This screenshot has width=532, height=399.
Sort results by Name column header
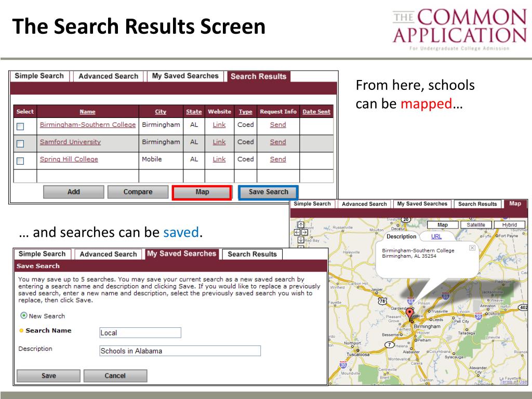click(87, 112)
